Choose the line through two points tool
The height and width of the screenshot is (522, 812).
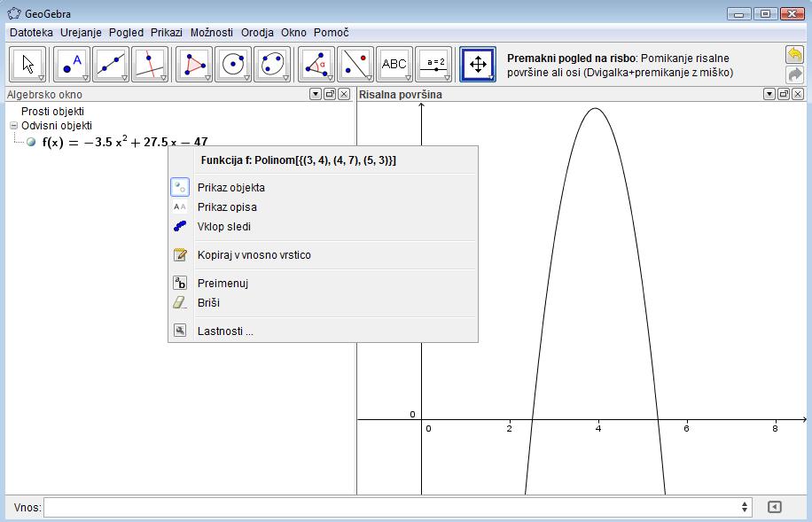click(111, 65)
